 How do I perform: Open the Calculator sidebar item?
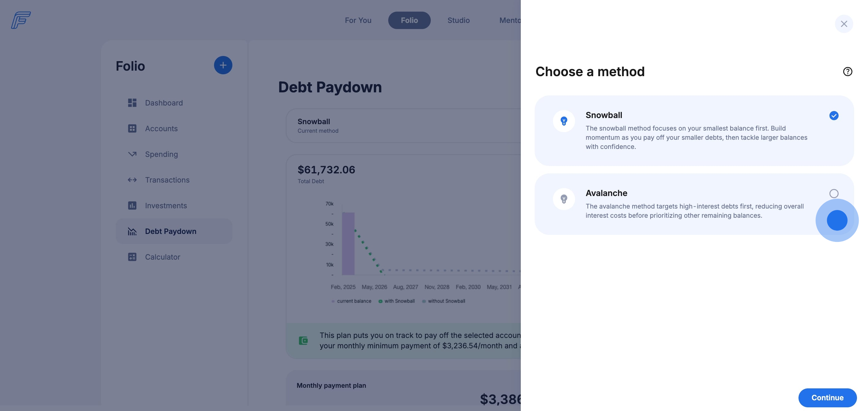(162, 257)
